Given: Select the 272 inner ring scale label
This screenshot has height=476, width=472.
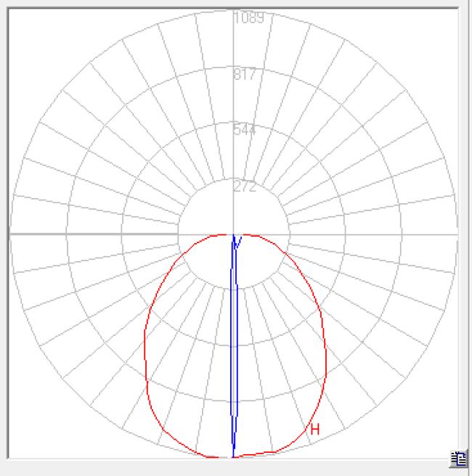Looking at the screenshot, I should point(245,186).
